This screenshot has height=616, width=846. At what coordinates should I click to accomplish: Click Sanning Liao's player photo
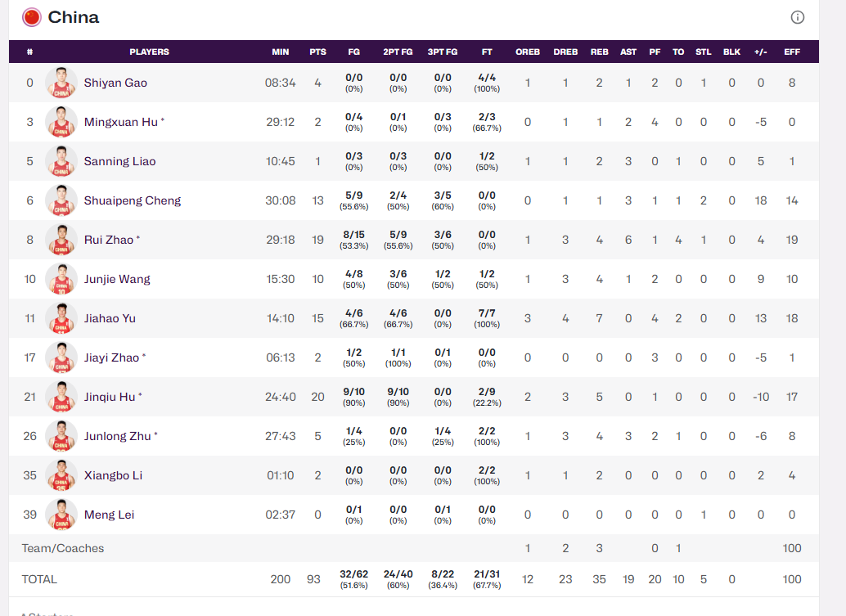click(61, 161)
